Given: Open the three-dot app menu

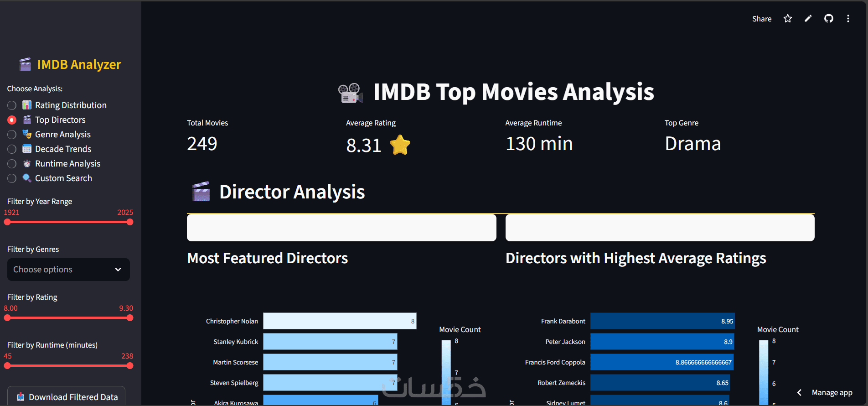Looking at the screenshot, I should click(848, 19).
